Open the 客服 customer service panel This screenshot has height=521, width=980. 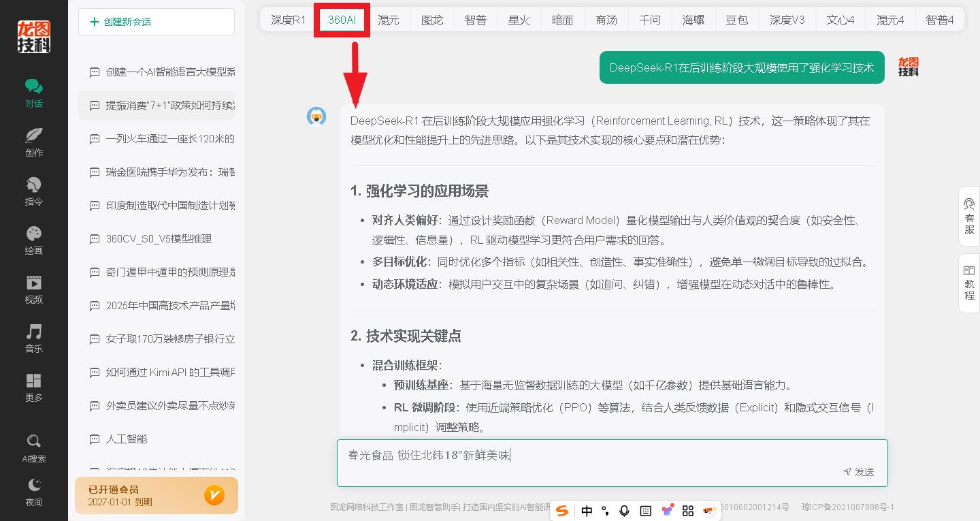969,216
